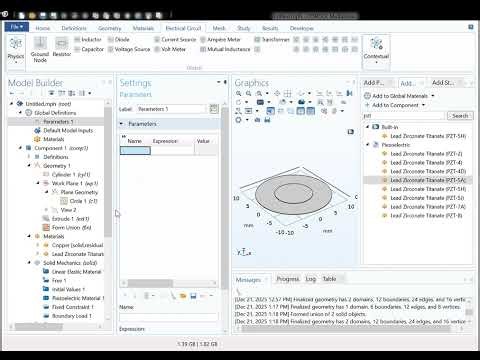Collapse the Component 1 tree node

pyautogui.click(x=20, y=148)
